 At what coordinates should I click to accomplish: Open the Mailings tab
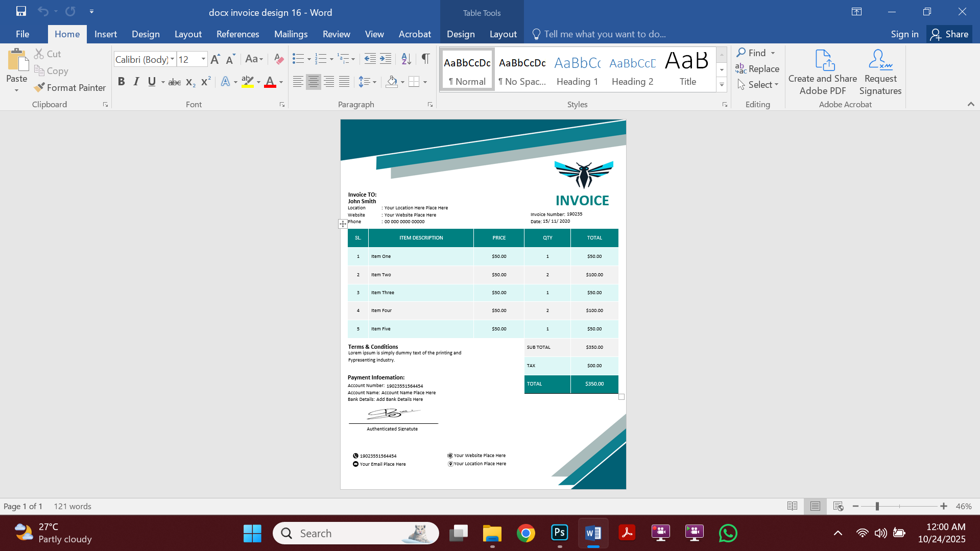[291, 34]
